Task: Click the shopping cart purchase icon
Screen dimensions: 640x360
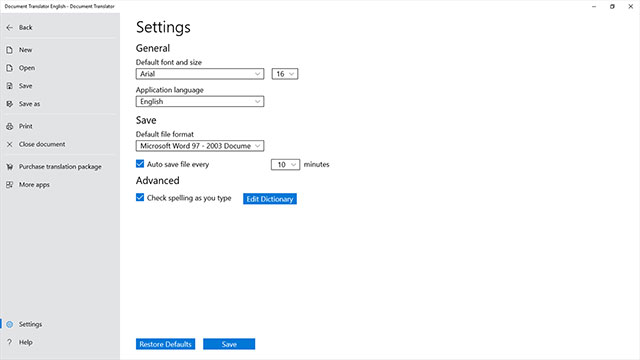Action: (x=9, y=167)
